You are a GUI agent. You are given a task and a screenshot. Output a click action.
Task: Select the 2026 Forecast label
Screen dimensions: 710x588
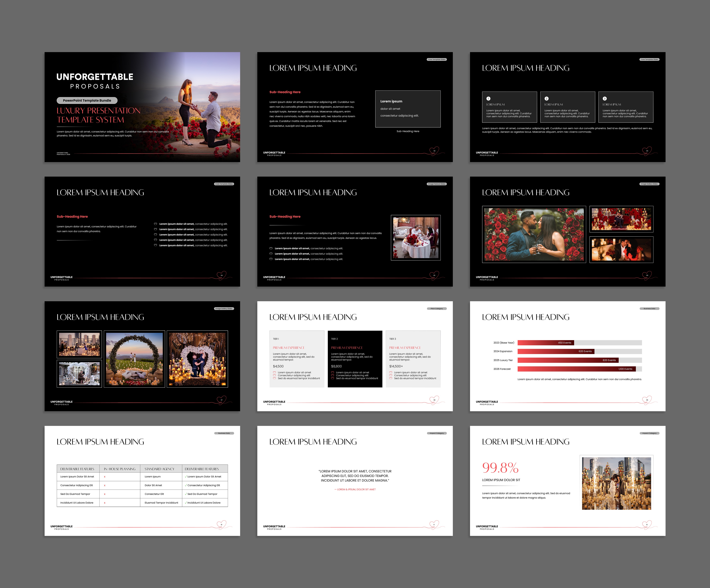coord(502,369)
